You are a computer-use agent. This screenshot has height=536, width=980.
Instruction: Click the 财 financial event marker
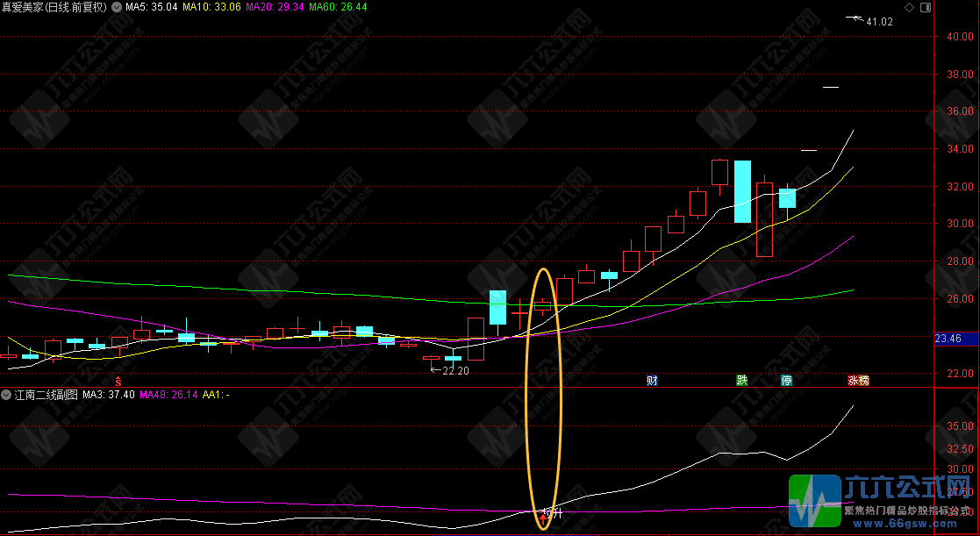(x=652, y=381)
